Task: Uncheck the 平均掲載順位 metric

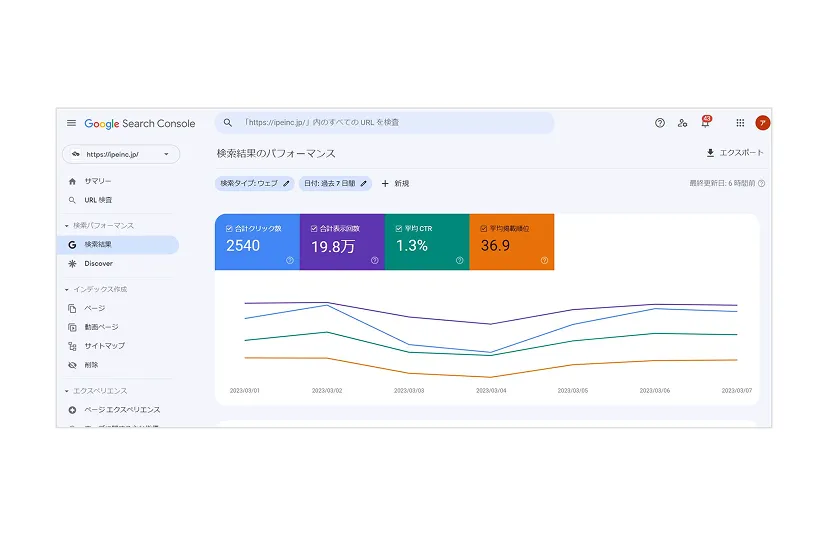Action: click(x=484, y=228)
